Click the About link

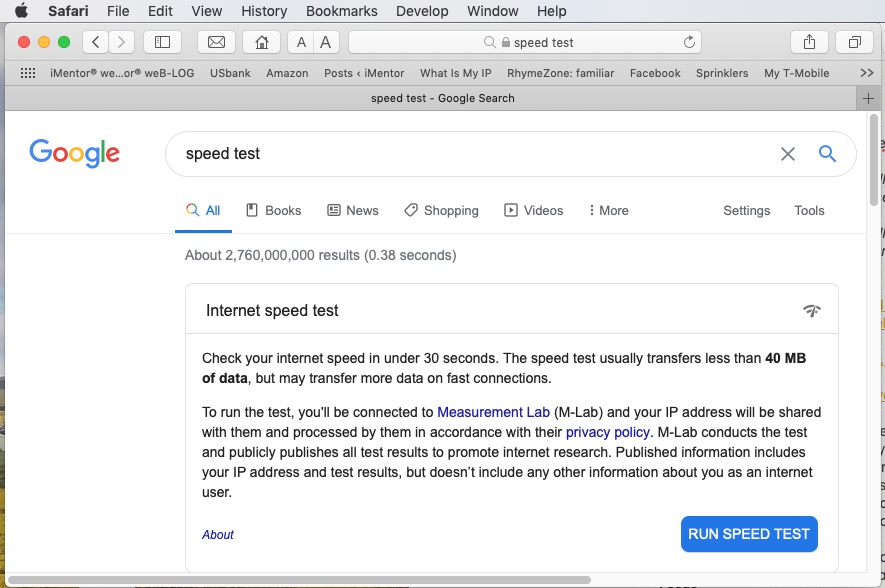coord(218,535)
